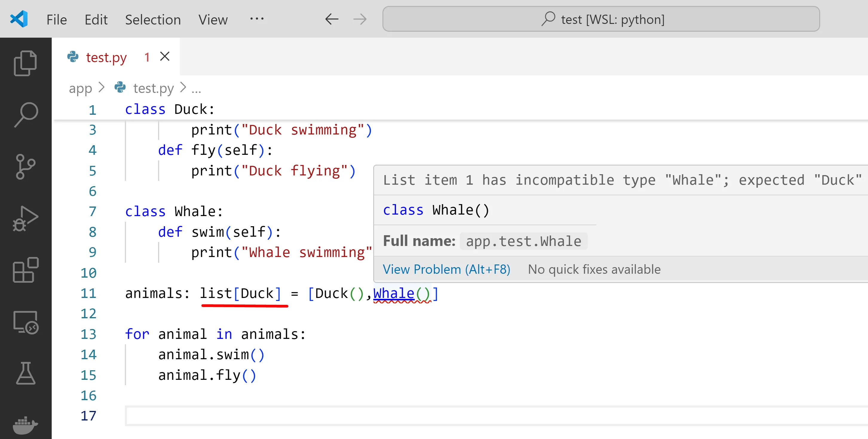
Task: Open the Run and Debug view
Action: (25, 218)
